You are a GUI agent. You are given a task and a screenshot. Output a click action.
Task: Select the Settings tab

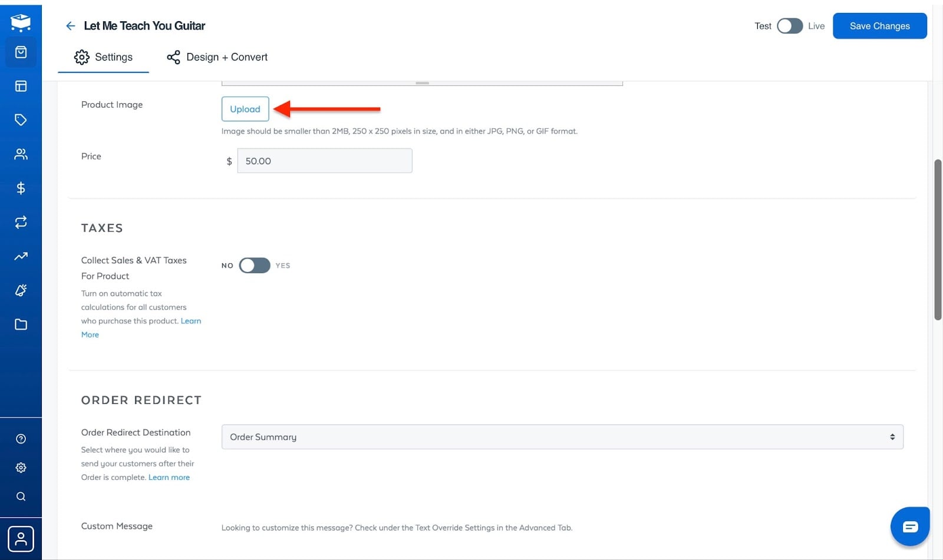click(103, 57)
